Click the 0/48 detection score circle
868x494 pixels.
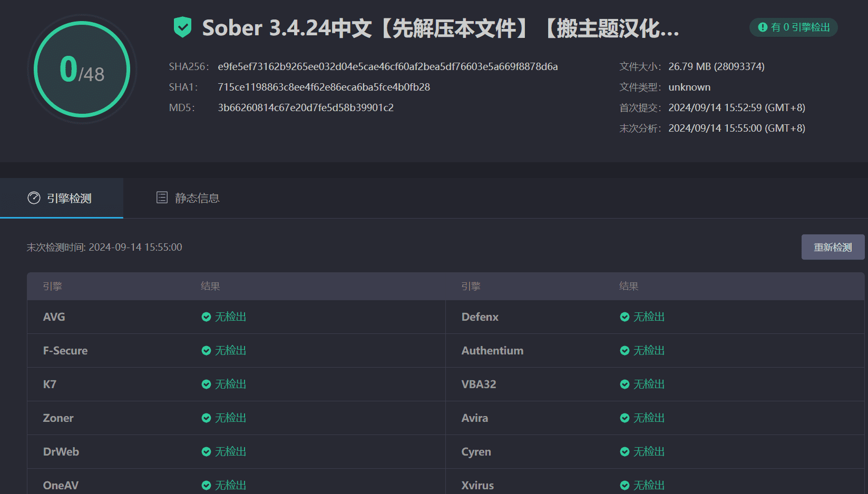[82, 69]
